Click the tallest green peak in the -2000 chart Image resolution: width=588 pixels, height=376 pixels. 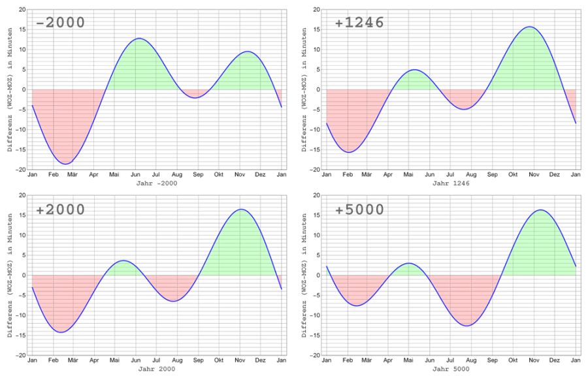coord(139,65)
